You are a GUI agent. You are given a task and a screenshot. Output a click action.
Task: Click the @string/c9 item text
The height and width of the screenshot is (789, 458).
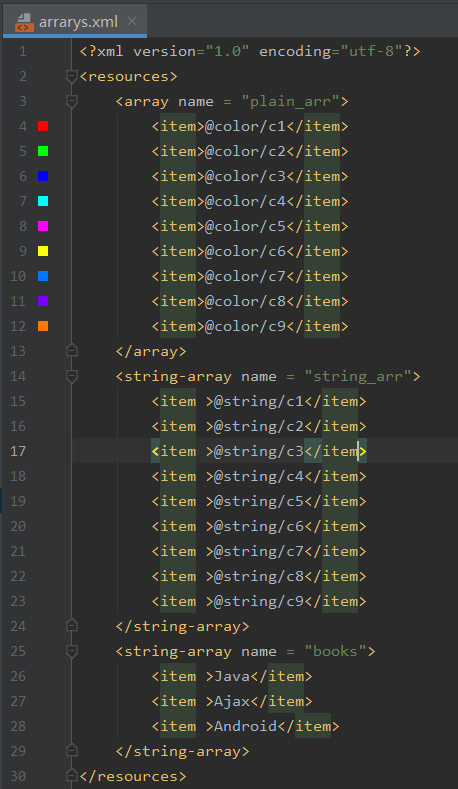coord(259,601)
